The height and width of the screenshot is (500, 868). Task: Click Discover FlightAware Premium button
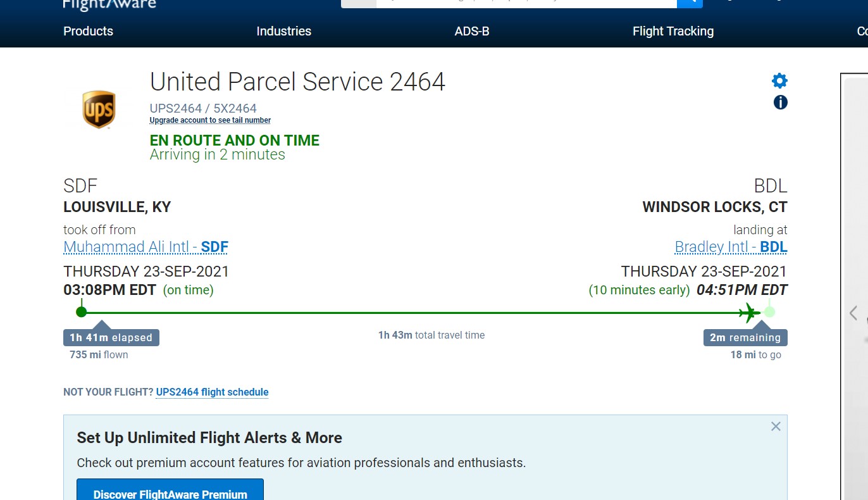(x=170, y=493)
